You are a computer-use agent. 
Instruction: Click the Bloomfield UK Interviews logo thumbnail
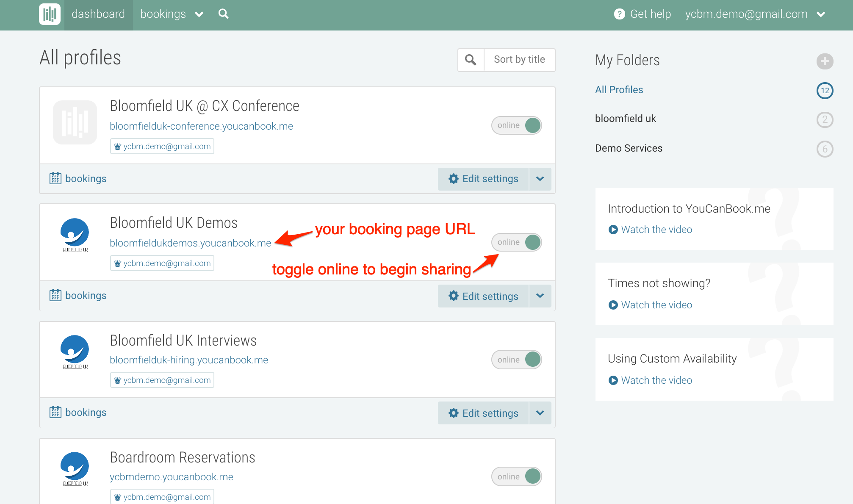(75, 352)
